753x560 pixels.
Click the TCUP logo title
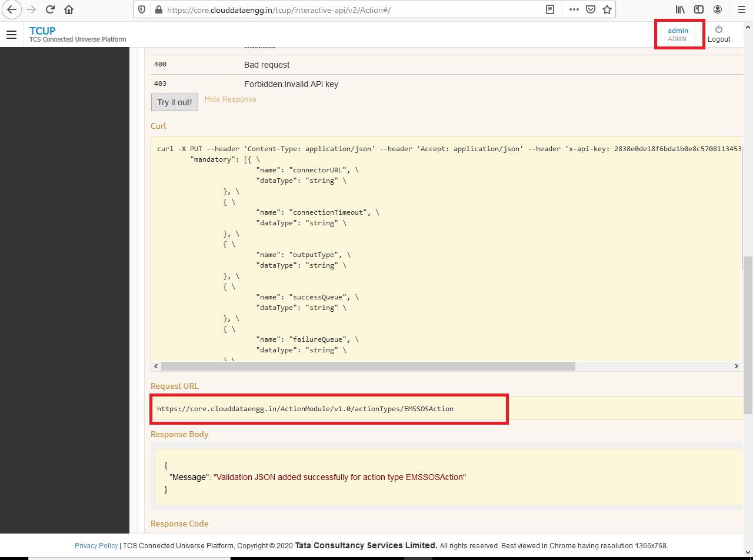point(42,31)
